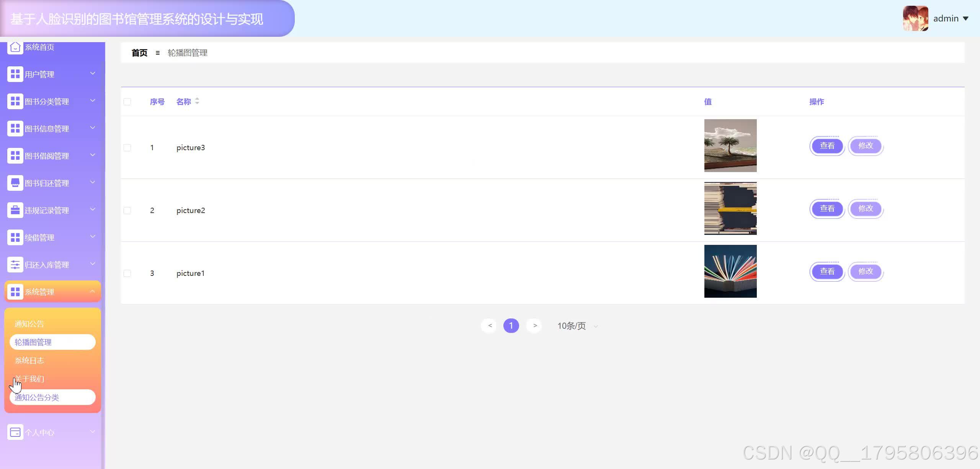The image size is (980, 469).
Task: Check the picture3 row checkbox
Action: (127, 148)
